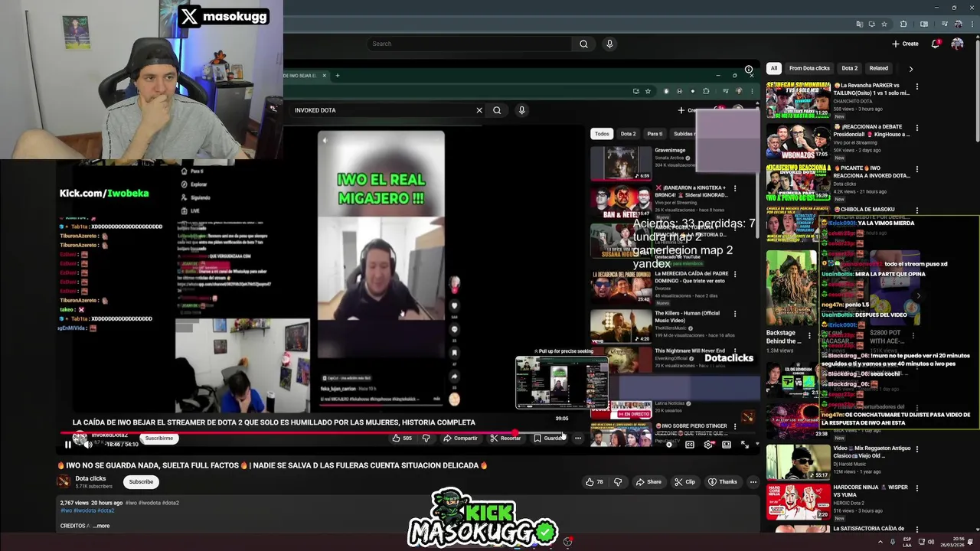Open the ESP LAA language indicator
Screen dimensions: 980x551
(907, 543)
